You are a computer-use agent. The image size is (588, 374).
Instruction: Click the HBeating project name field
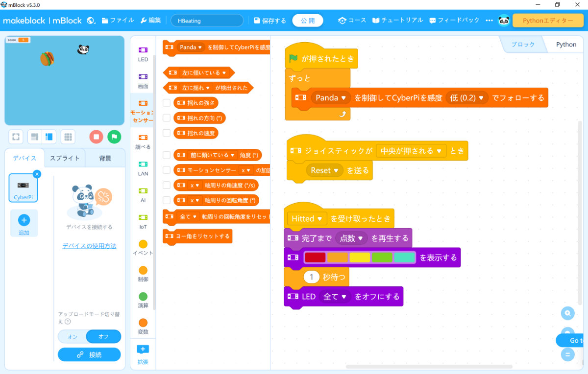pyautogui.click(x=207, y=21)
